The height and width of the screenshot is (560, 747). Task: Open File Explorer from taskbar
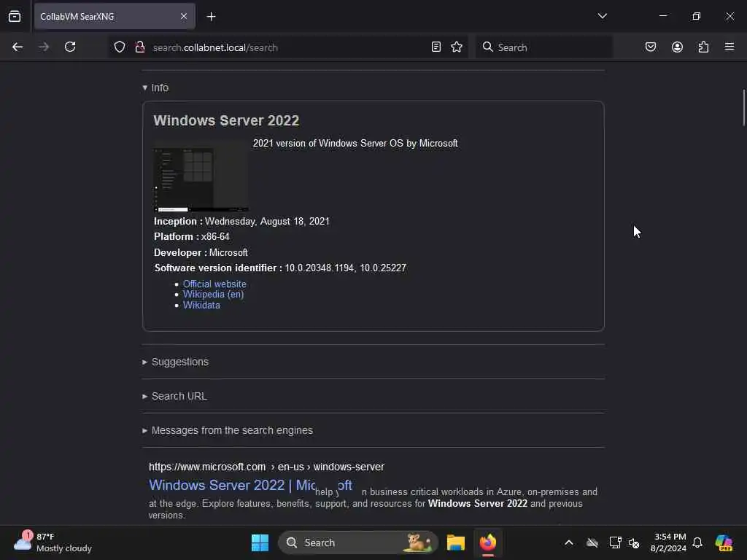[455, 542]
